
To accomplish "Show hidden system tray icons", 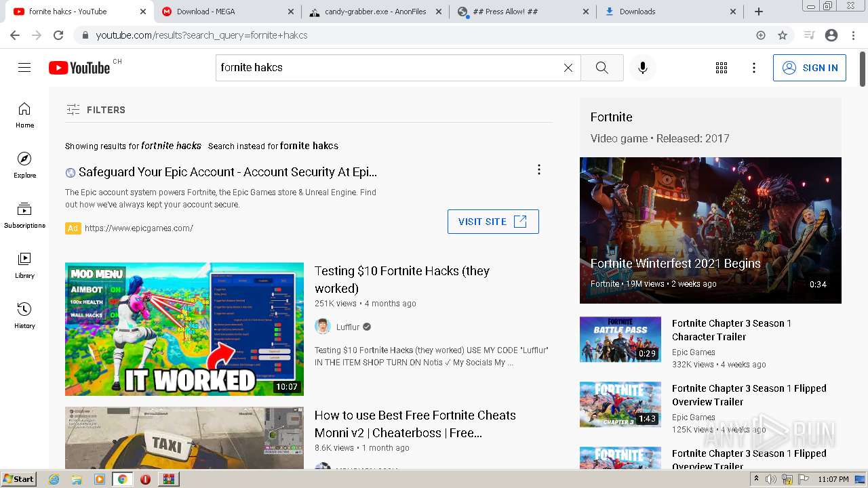I will coord(757,479).
